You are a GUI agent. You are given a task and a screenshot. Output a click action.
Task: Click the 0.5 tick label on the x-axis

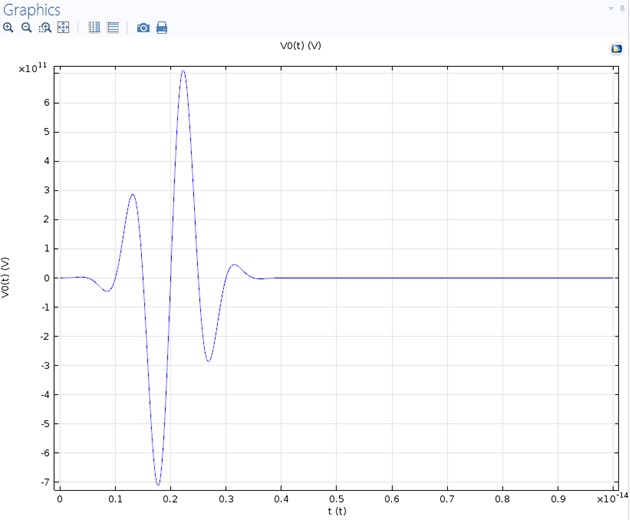[336, 498]
